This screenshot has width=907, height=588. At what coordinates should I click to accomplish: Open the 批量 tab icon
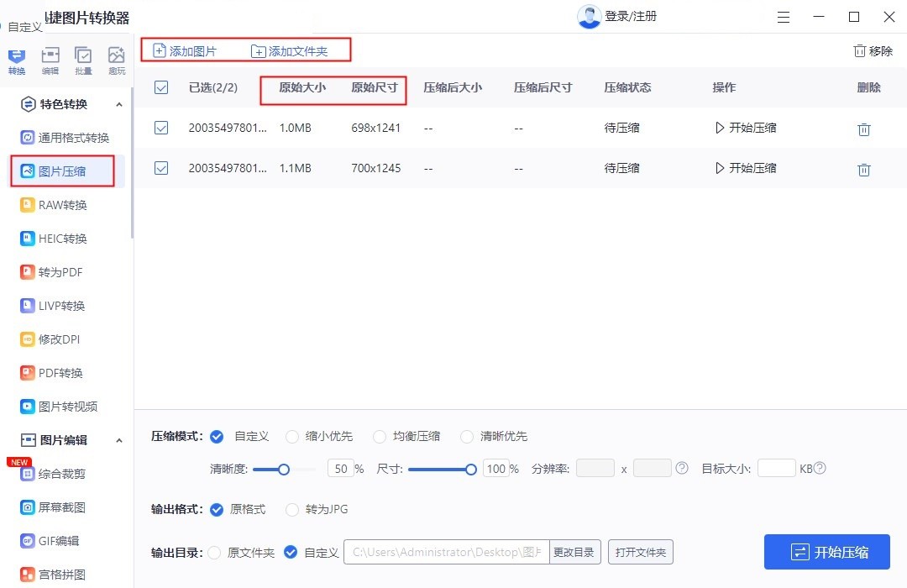click(x=83, y=60)
